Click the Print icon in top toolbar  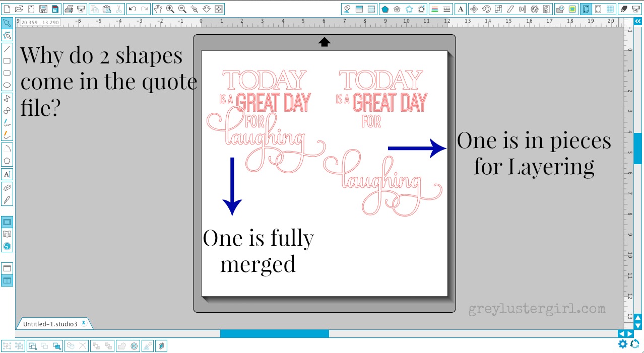[x=69, y=9]
